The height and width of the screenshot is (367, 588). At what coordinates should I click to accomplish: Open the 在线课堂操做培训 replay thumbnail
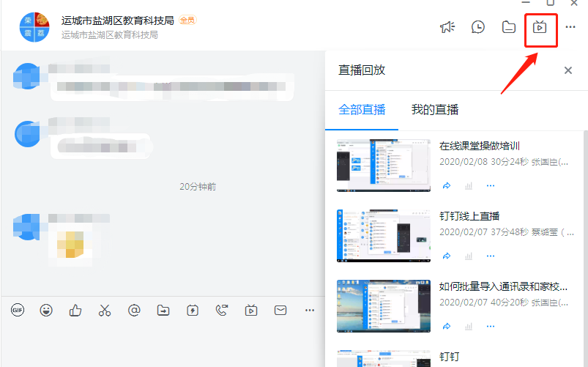point(384,166)
